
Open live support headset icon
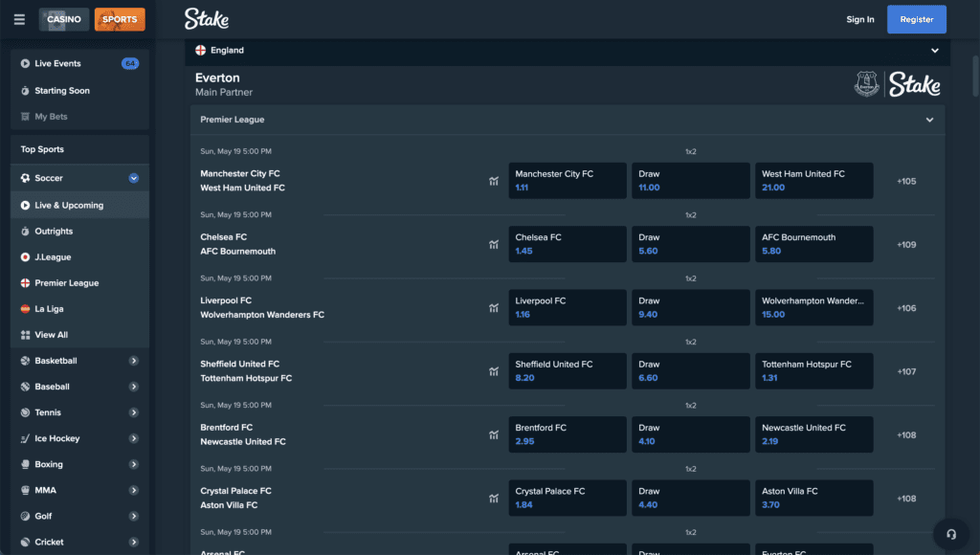[x=951, y=534]
